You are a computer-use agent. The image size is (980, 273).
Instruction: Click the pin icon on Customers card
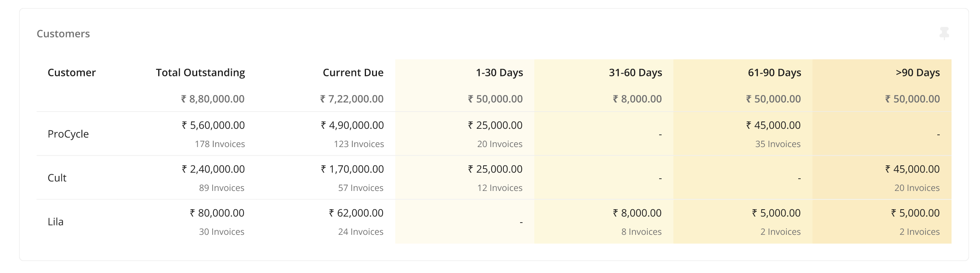(x=944, y=33)
